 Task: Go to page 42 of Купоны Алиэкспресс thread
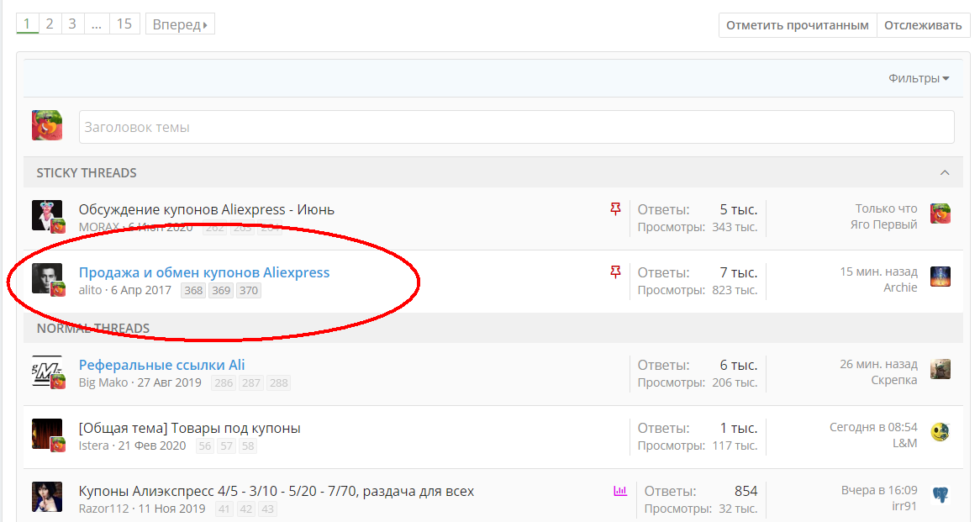coord(246,509)
